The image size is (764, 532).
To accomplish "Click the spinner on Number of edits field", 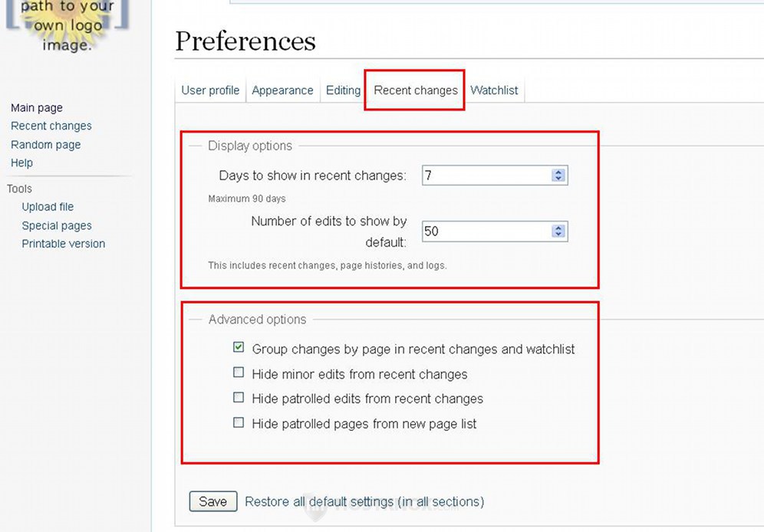I will [x=558, y=232].
